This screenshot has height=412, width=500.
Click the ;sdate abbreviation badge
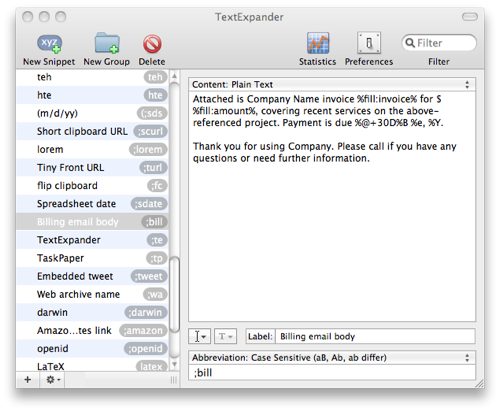tap(149, 204)
